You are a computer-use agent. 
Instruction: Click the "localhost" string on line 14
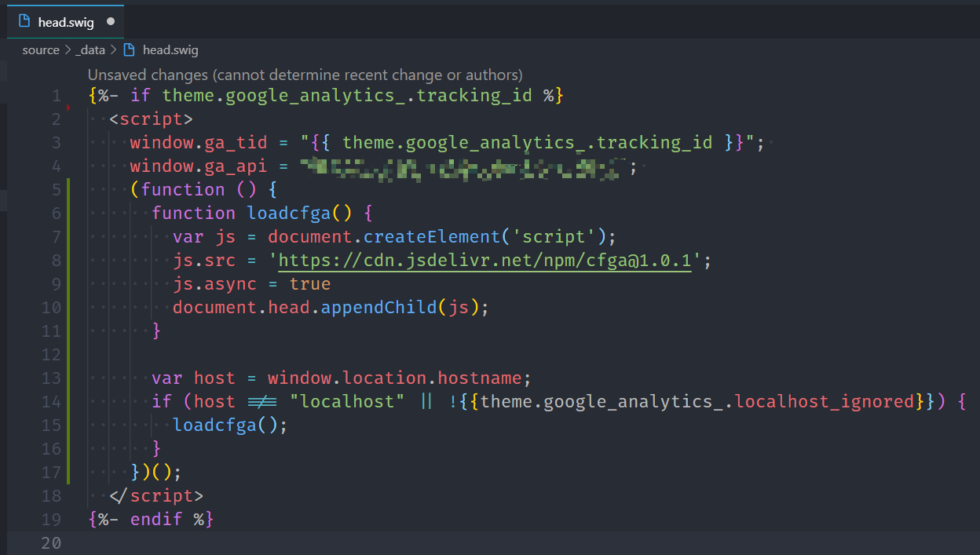point(347,402)
